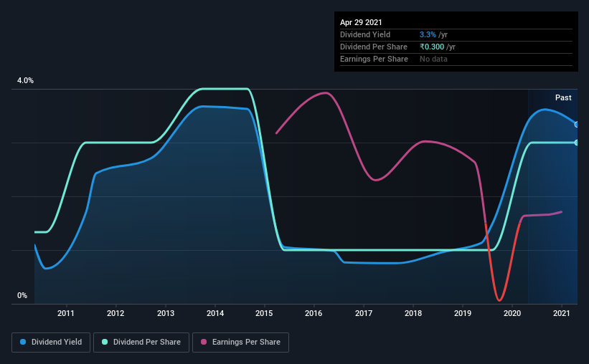Viewport: 589px width, 364px height.
Task: Click the 2018 x-axis label
Action: (x=413, y=313)
